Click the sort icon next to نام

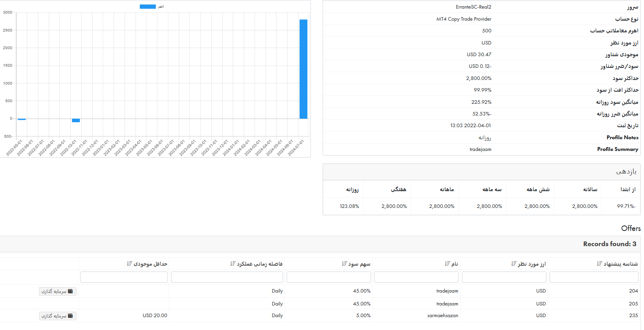tap(448, 264)
